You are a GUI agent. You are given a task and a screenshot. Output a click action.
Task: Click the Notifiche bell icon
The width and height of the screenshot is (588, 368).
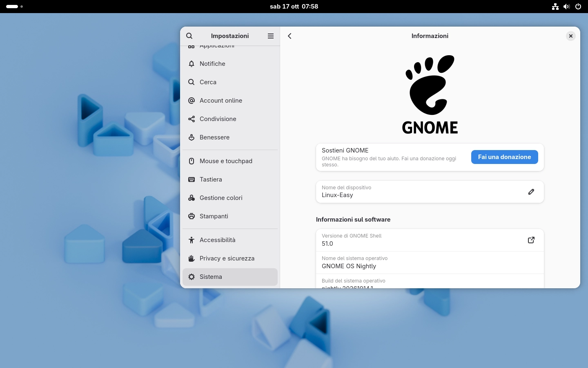click(192, 64)
